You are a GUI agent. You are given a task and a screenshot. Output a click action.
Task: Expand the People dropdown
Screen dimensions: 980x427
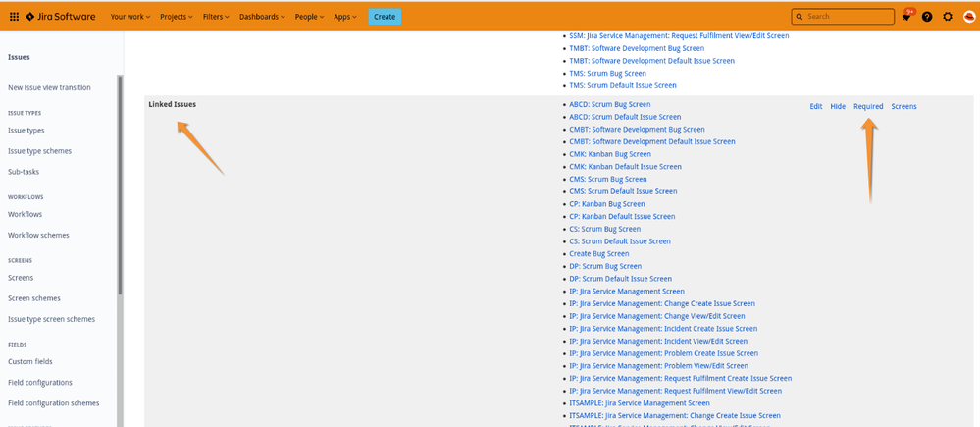(x=309, y=17)
